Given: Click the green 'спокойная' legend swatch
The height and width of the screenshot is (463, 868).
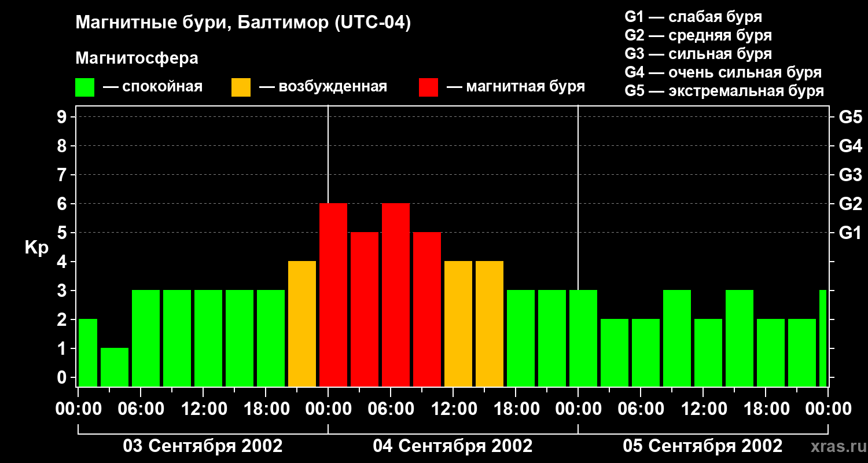Looking at the screenshot, I should (x=85, y=87).
